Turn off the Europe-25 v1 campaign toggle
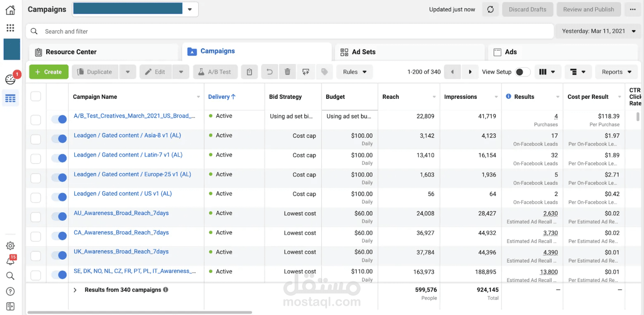Image resolution: width=644 pixels, height=315 pixels. click(59, 178)
